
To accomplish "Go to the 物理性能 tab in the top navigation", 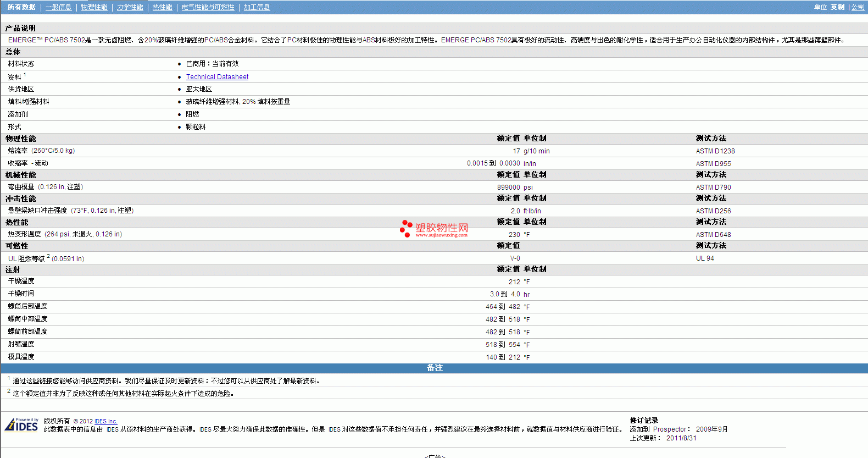I will coord(94,7).
